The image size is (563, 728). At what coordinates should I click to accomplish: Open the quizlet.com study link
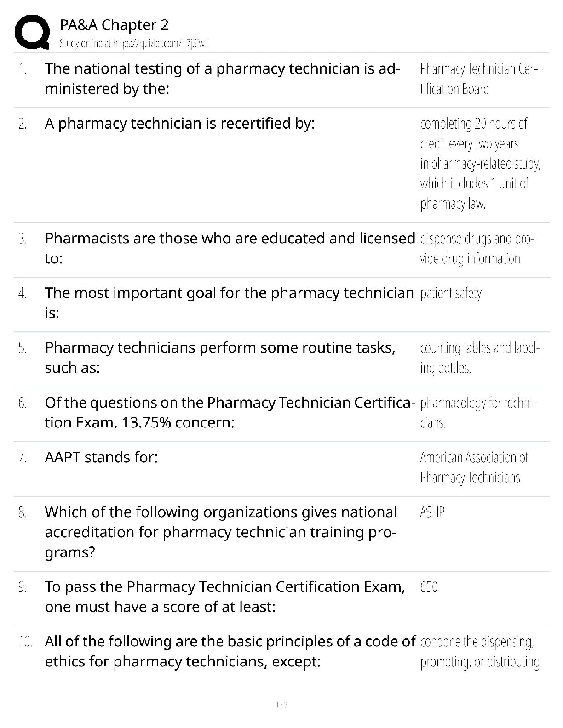(x=134, y=44)
